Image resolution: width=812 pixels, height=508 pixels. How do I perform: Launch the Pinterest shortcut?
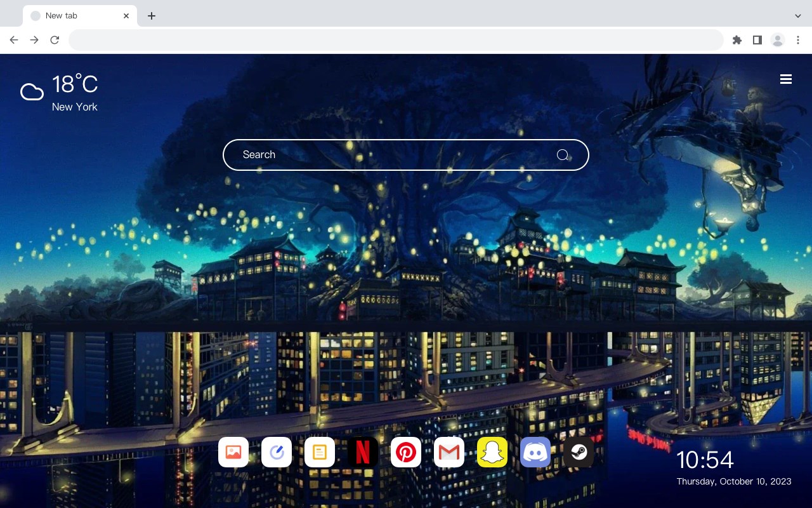pyautogui.click(x=406, y=452)
